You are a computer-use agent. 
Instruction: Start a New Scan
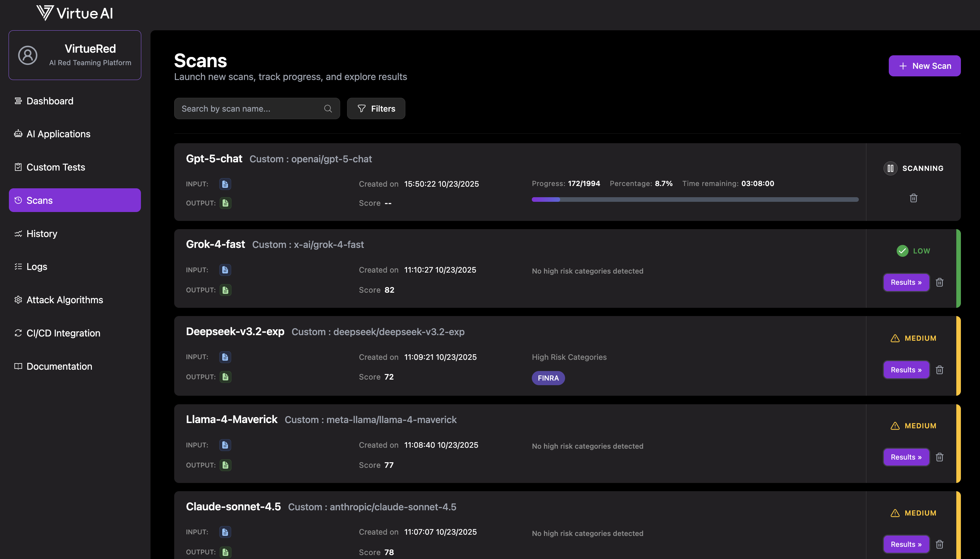pyautogui.click(x=924, y=66)
